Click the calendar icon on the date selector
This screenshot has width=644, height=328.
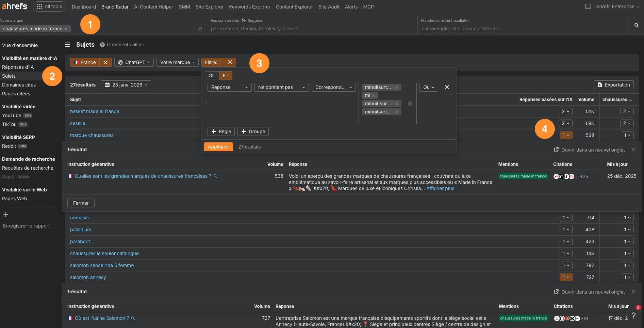point(107,85)
